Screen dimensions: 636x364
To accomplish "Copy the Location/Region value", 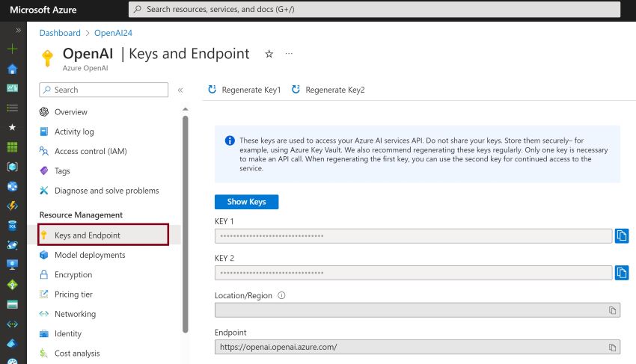I will 612,310.
